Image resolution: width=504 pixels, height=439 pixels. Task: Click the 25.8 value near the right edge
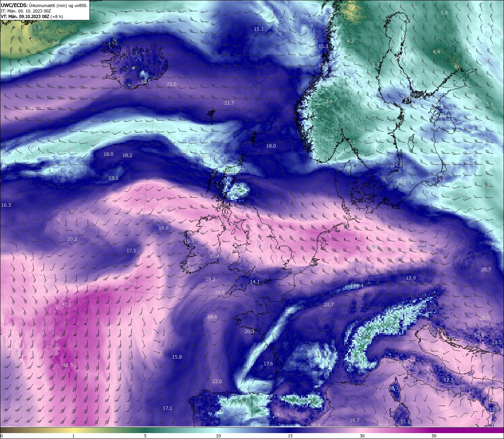tap(485, 318)
